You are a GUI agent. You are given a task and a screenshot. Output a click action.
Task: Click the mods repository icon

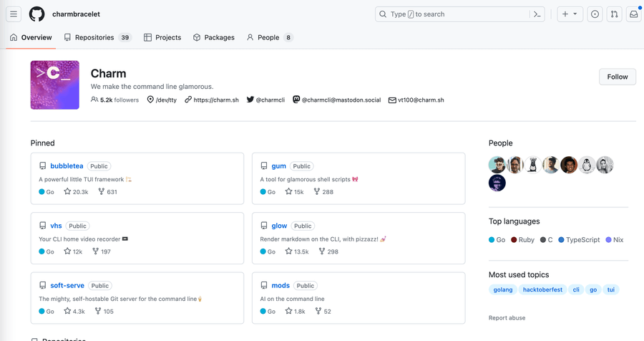[x=264, y=285]
